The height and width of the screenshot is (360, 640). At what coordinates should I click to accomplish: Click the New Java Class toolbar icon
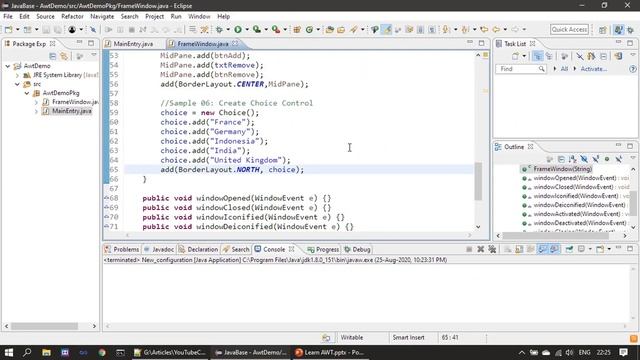click(x=309, y=29)
